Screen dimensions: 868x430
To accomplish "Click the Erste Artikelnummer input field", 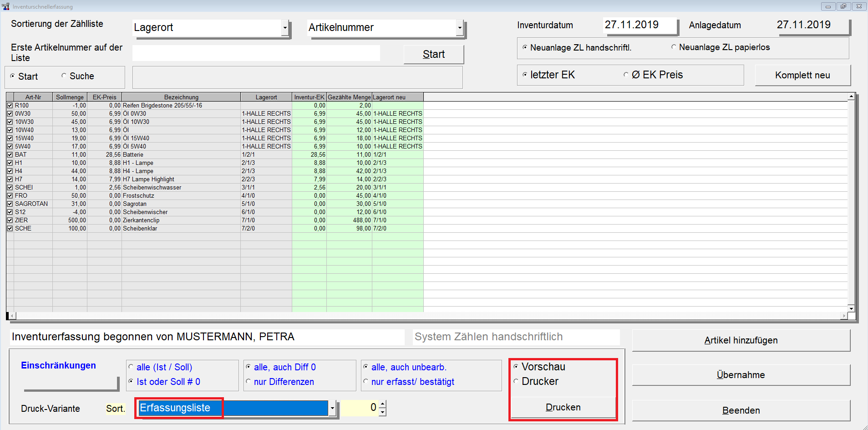I will (x=256, y=53).
